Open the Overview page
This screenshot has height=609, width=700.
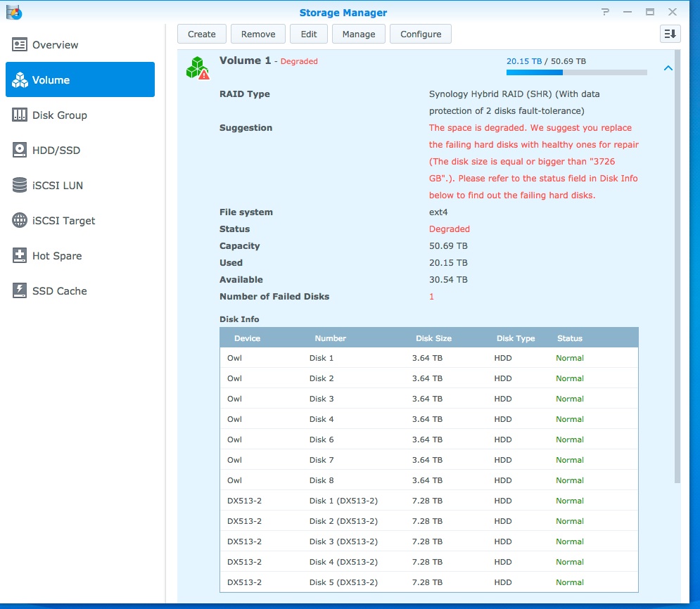80,44
